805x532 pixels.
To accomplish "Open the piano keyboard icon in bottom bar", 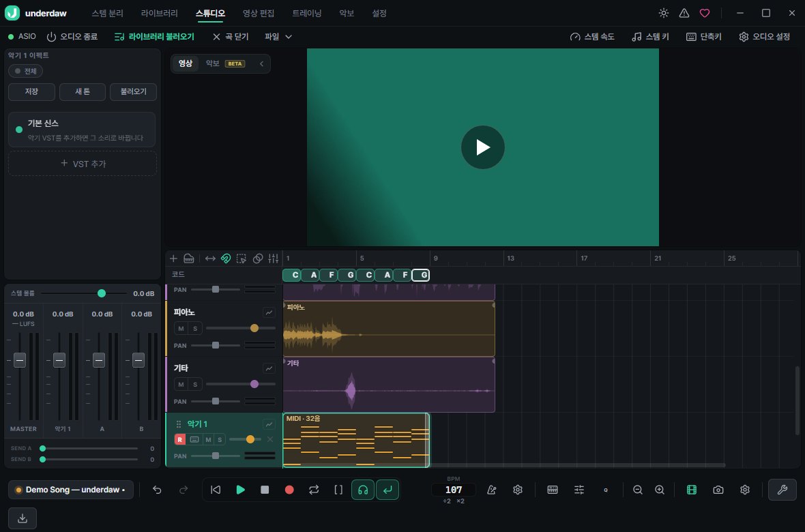I will [553, 490].
